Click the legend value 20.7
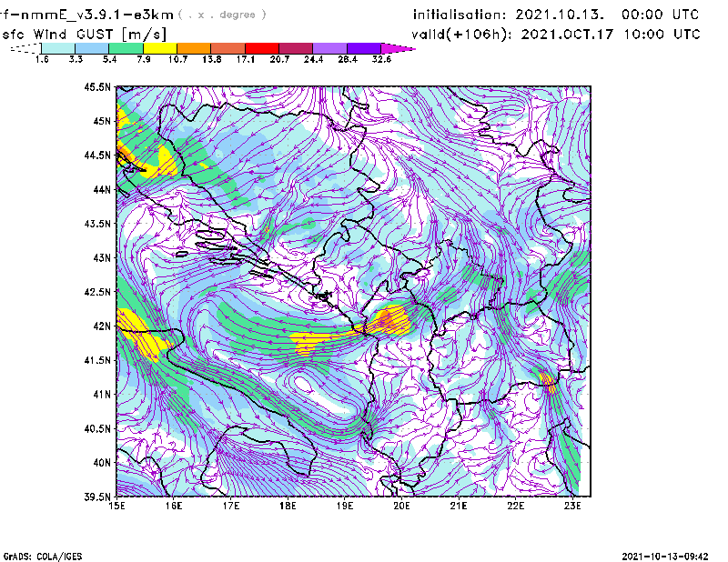The height and width of the screenshot is (562, 728). pos(279,59)
